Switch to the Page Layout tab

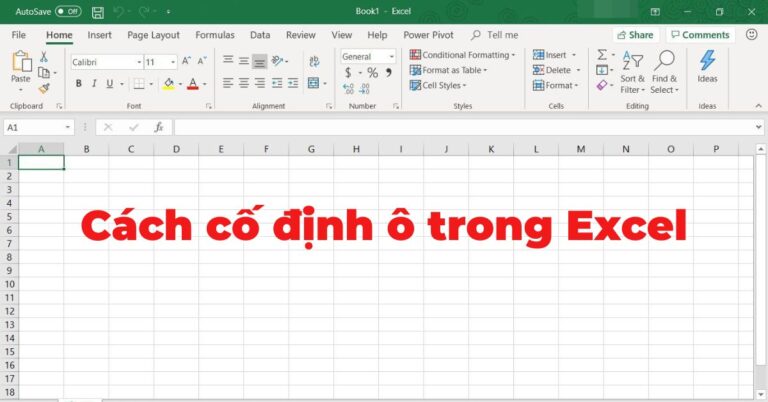(x=153, y=35)
